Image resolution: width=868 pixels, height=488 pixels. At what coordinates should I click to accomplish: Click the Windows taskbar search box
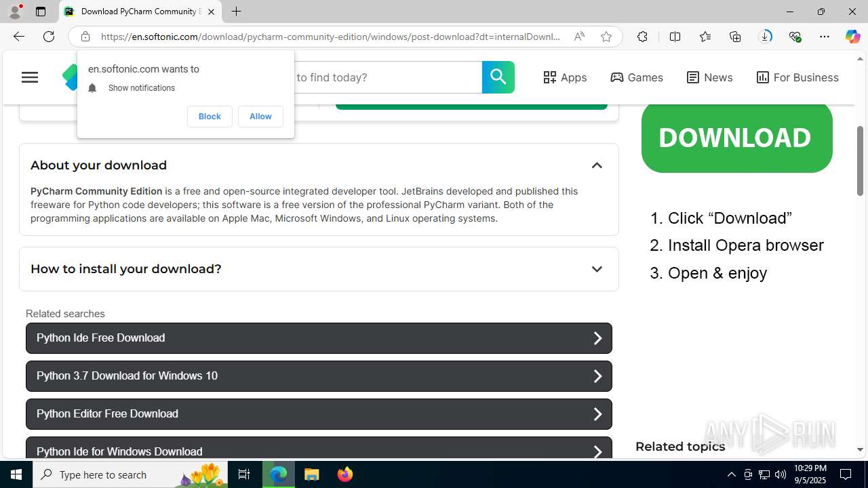[x=130, y=474]
